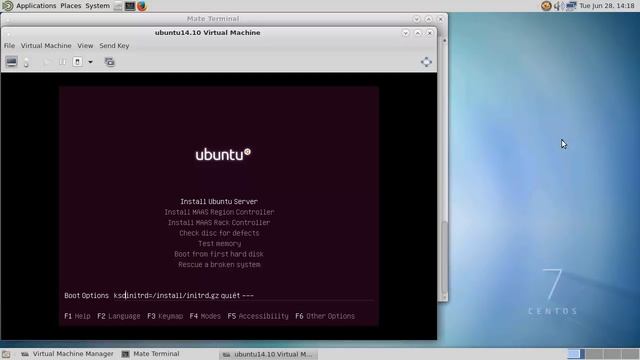Click the MATE logo icon in top panel

pyautogui.click(x=7, y=6)
